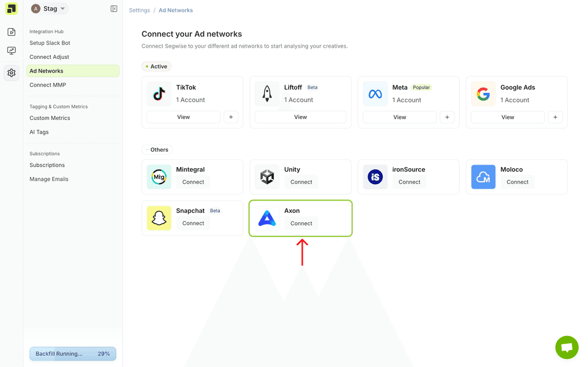View Google Ads account
Screen dimensions: 588x367
[507, 117]
